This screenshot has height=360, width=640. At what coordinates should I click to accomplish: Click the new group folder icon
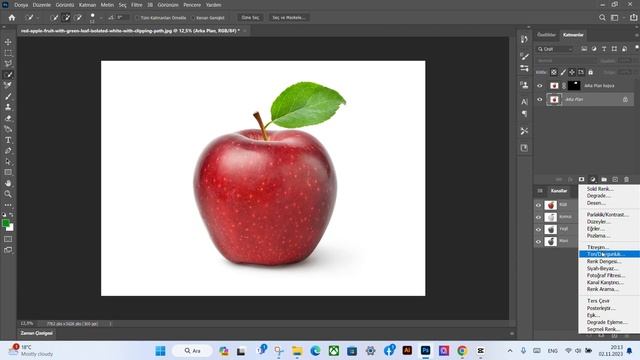click(604, 180)
